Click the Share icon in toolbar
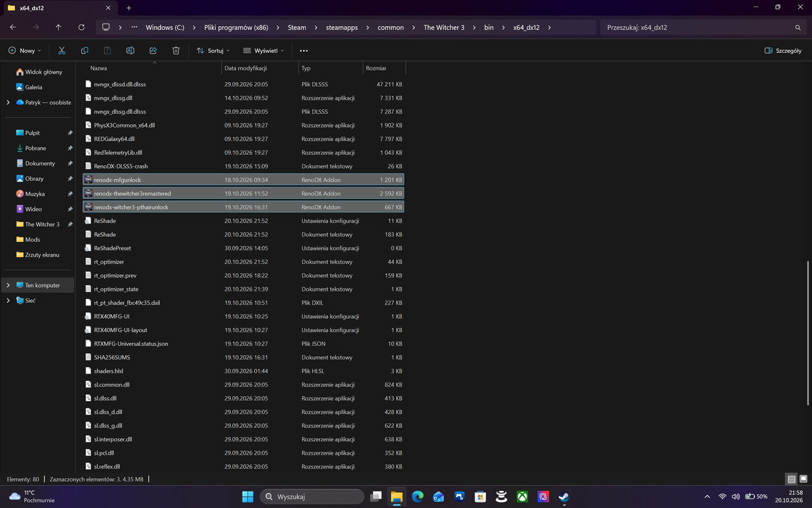Screen dimensions: 812x508 [x=153, y=50]
